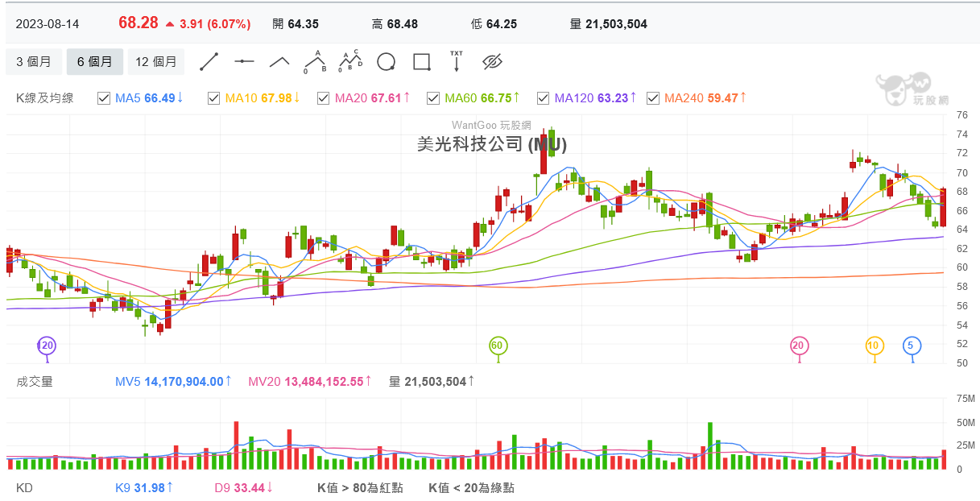Select the 0-A-B-C-D wave pattern tool
The height and width of the screenshot is (501, 980).
pos(350,61)
